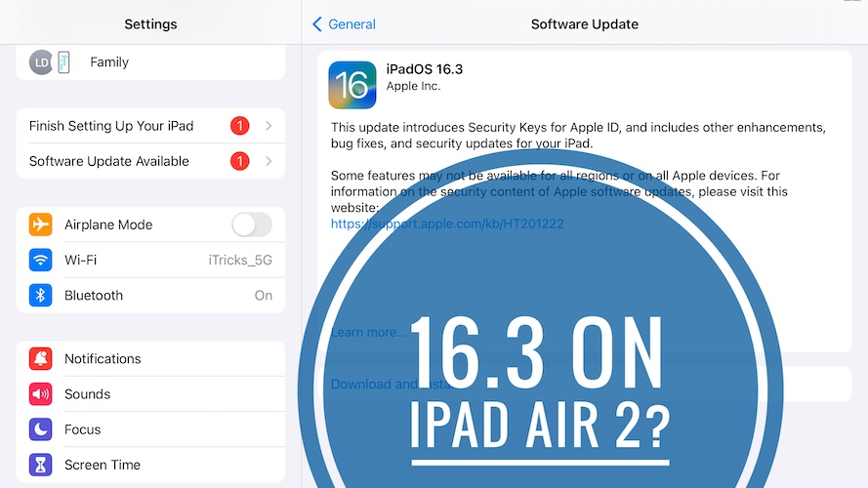Screen dimensions: 868x488
Task: Open Notifications settings
Action: pos(150,358)
